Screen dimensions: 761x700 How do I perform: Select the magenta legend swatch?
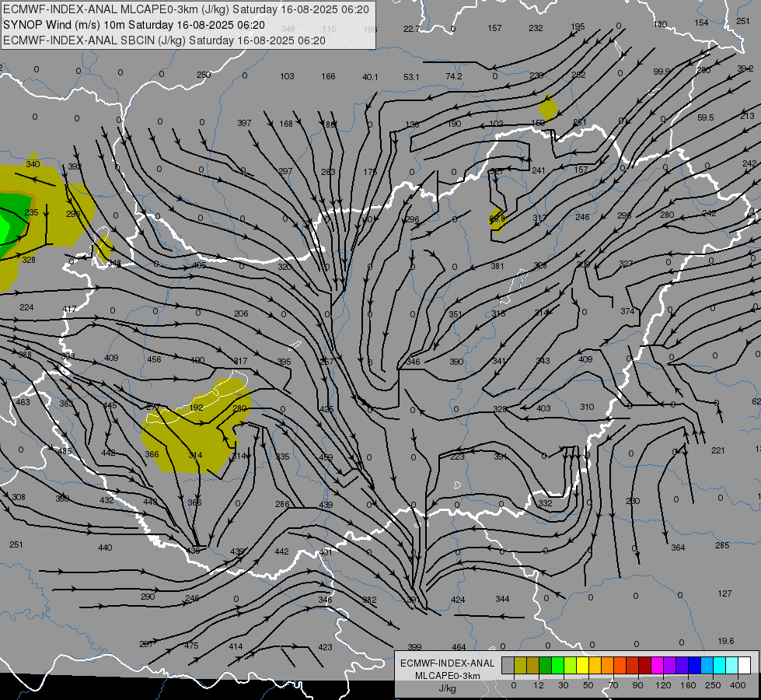pyautogui.click(x=657, y=666)
